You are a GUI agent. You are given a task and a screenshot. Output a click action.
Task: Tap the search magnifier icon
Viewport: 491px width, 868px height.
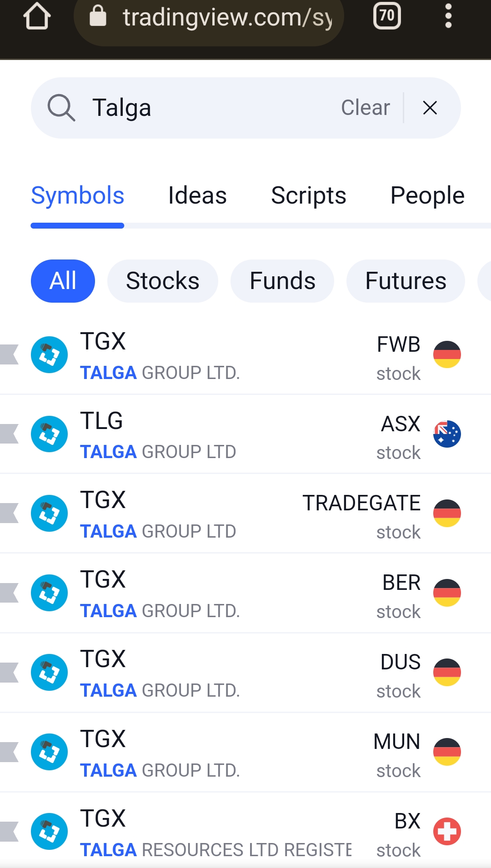pyautogui.click(x=61, y=108)
